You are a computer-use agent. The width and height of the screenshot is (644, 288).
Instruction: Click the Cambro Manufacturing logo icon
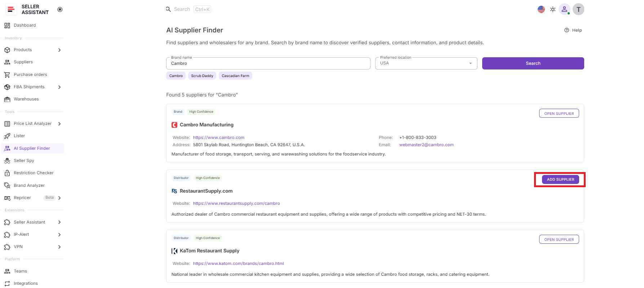pyautogui.click(x=174, y=125)
